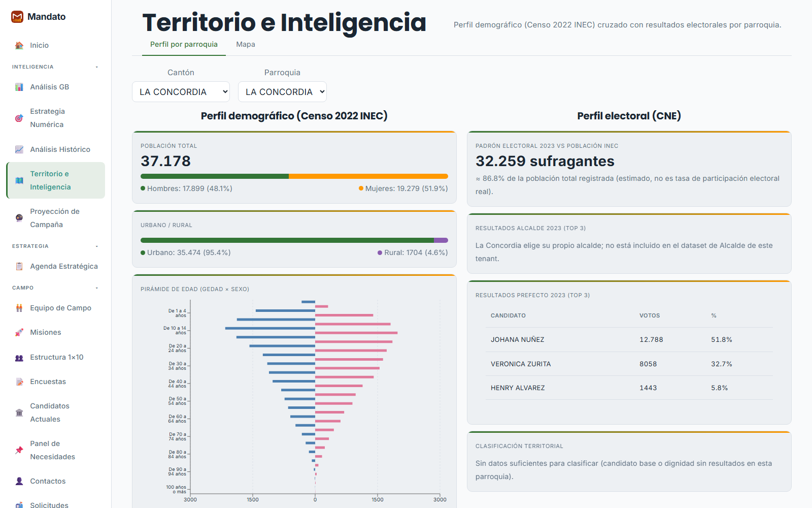Viewport: 812px width, 508px height.
Task: Select VERONICA ZURITA candidate row
Action: pos(629,364)
